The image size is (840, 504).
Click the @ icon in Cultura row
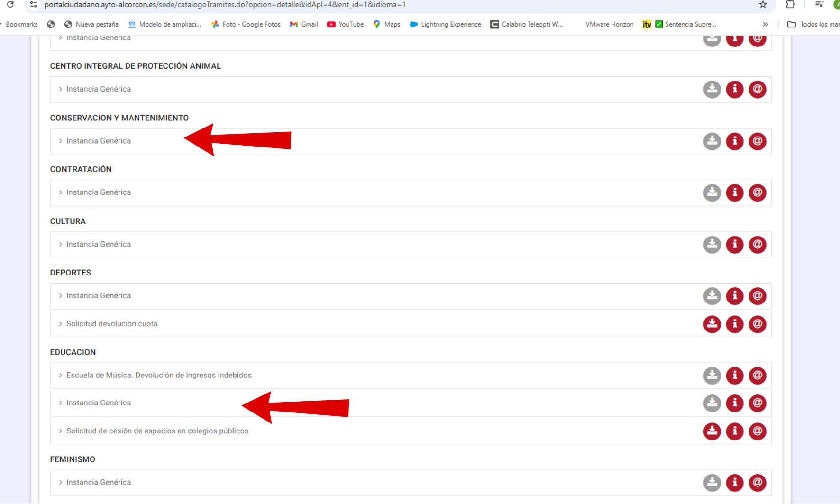click(x=757, y=245)
